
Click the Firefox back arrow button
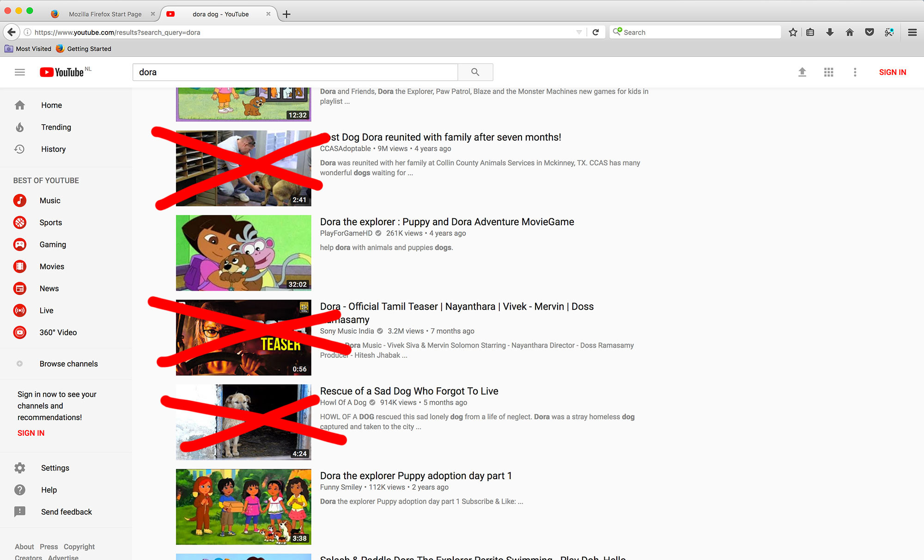[12, 32]
